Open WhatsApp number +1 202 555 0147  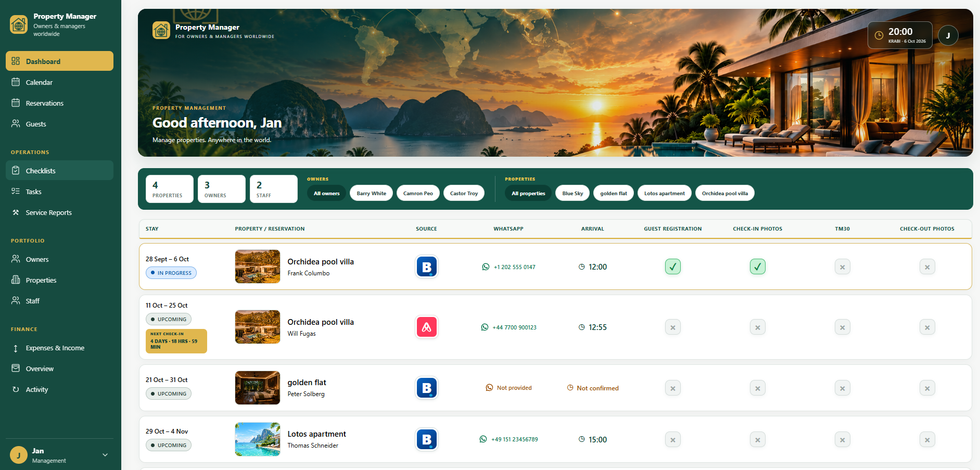click(x=508, y=267)
